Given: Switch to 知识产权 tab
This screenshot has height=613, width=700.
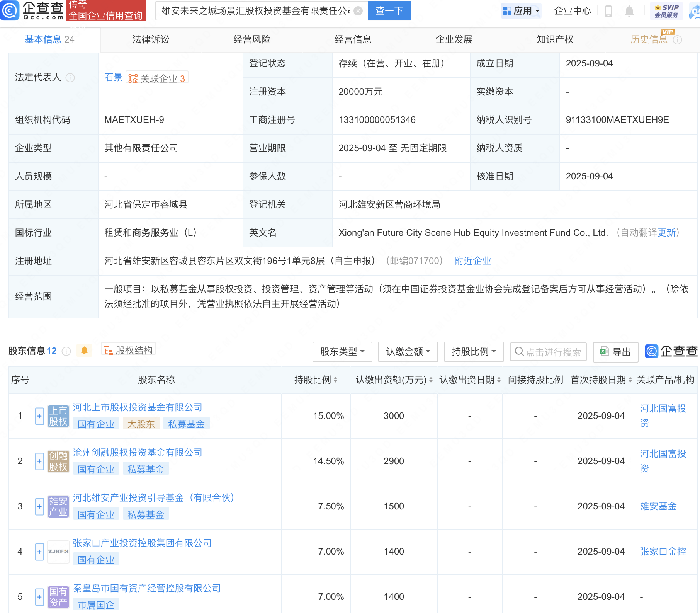Looking at the screenshot, I should pos(555,39).
